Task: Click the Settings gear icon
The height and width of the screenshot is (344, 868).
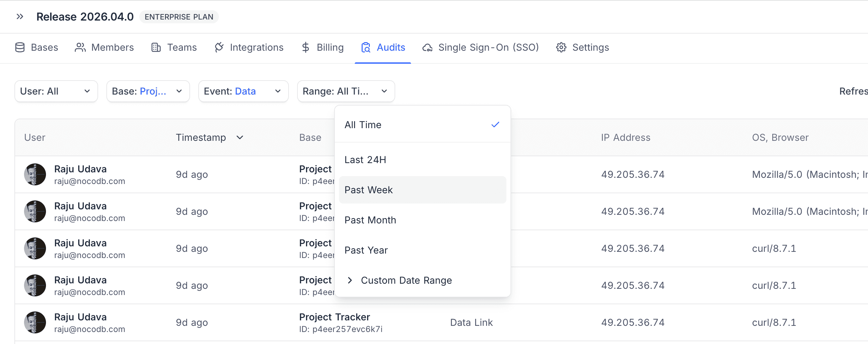Action: coord(561,47)
